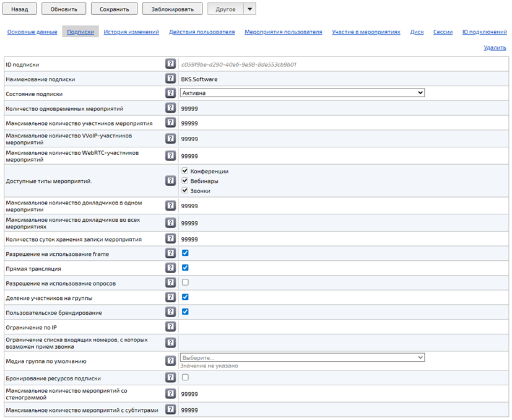
Task: Show help for Доступные типы мероприятий
Action: 170,181
